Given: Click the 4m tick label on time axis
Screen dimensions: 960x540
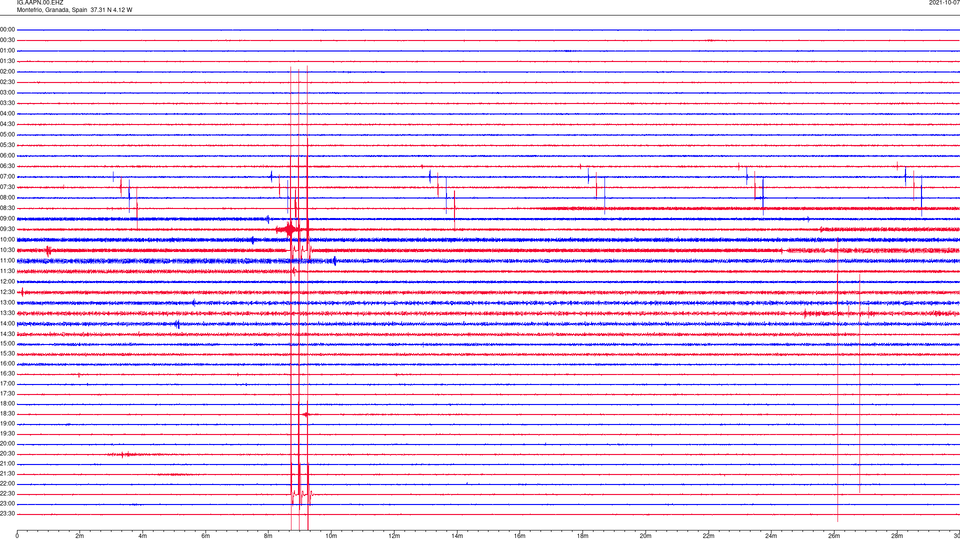Looking at the screenshot, I should pyautogui.click(x=143, y=536).
